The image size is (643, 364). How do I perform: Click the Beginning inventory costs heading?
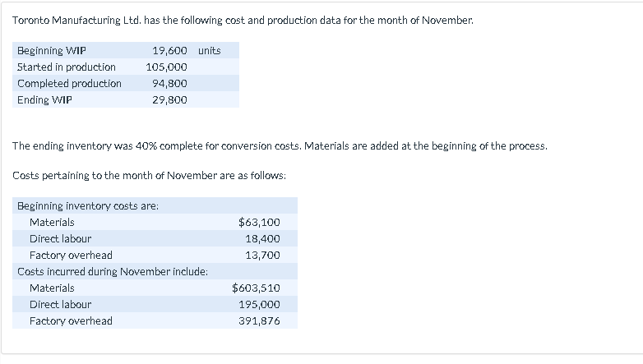coord(88,206)
